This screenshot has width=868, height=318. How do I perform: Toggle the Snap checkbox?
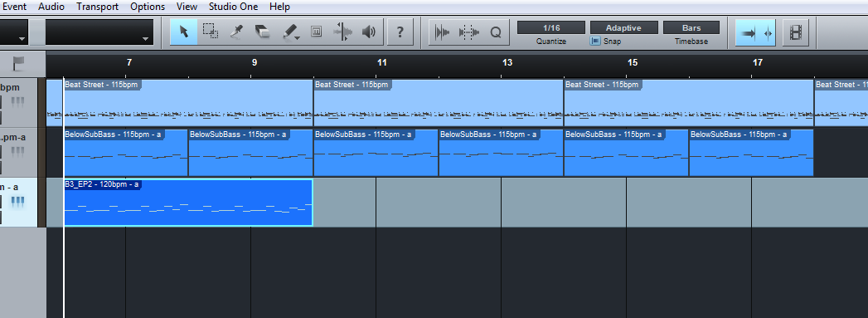click(595, 41)
